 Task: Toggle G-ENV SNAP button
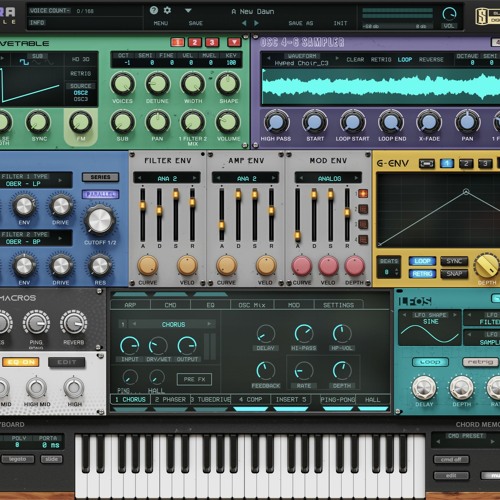(454, 274)
